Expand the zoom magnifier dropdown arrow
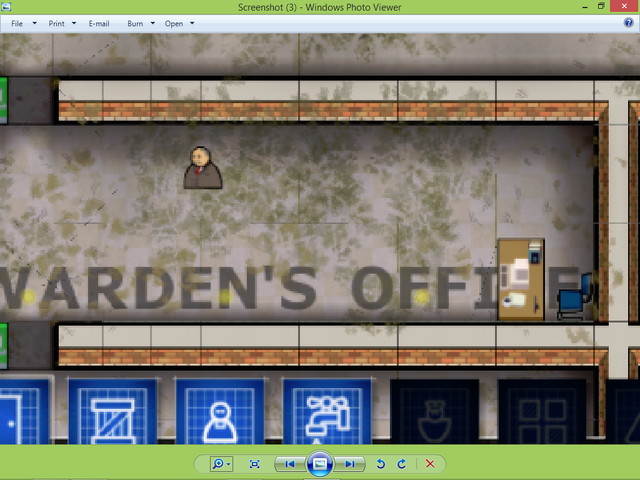The image size is (640, 480). tap(229, 464)
